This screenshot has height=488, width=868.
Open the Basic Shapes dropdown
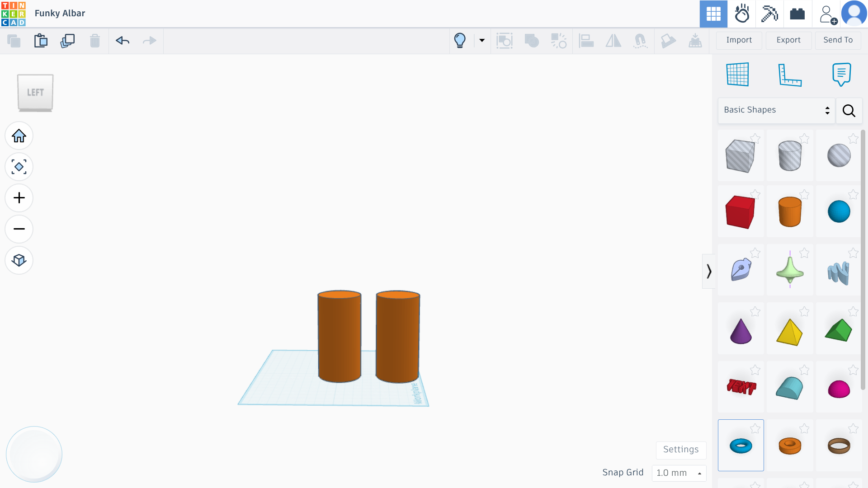[776, 110]
